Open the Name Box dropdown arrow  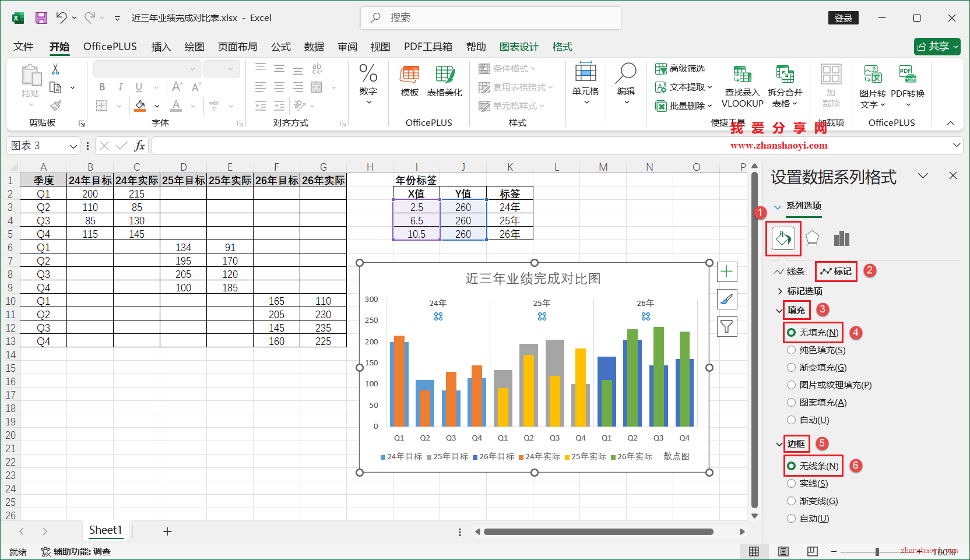(x=73, y=146)
